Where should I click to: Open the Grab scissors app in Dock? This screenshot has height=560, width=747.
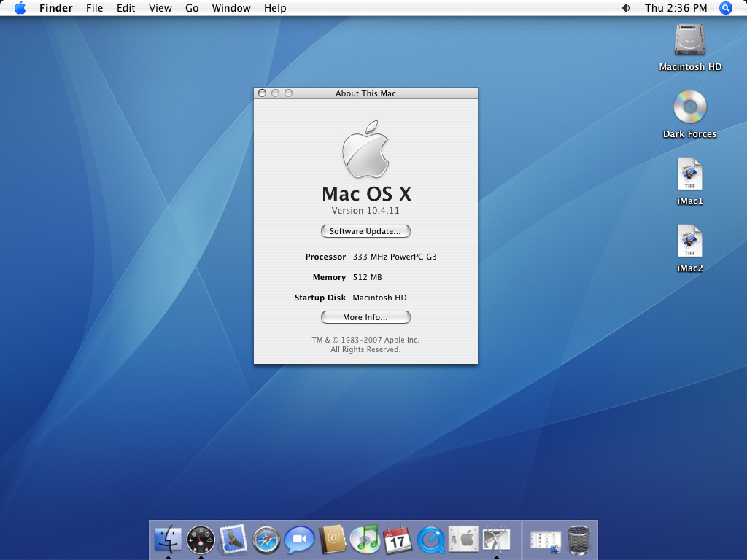[496, 540]
